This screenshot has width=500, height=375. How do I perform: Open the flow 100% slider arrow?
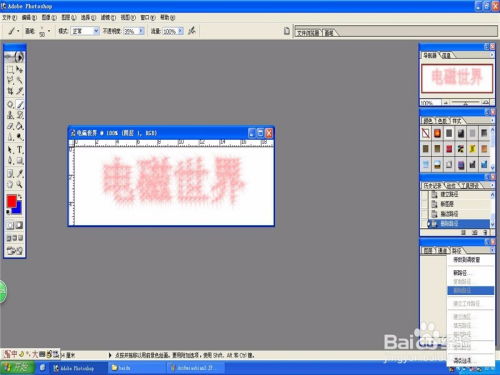coord(180,31)
